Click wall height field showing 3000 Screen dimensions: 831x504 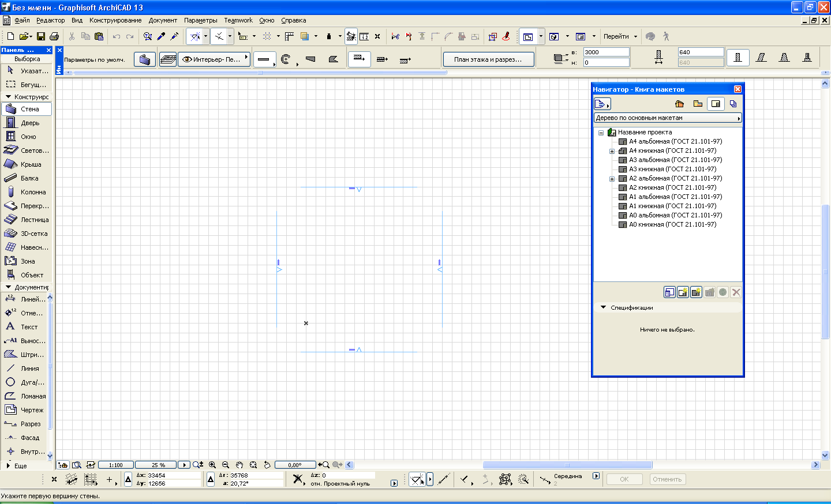pos(606,52)
